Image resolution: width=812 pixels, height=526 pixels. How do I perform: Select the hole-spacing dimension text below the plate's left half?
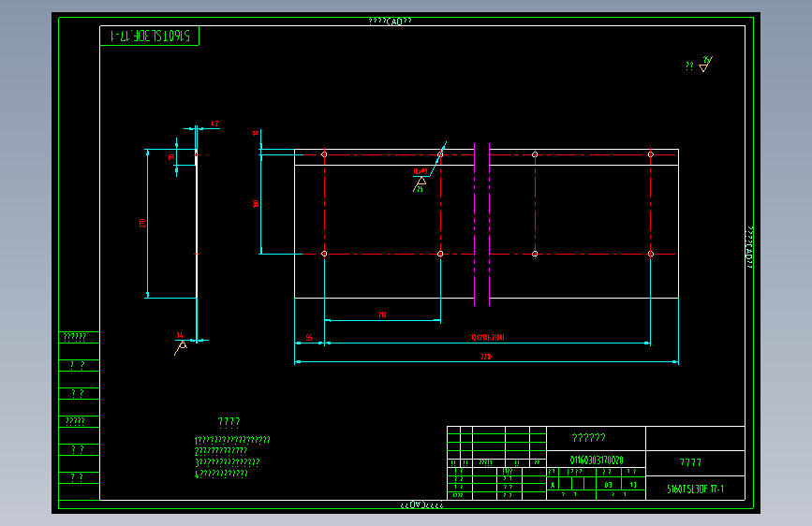click(382, 314)
